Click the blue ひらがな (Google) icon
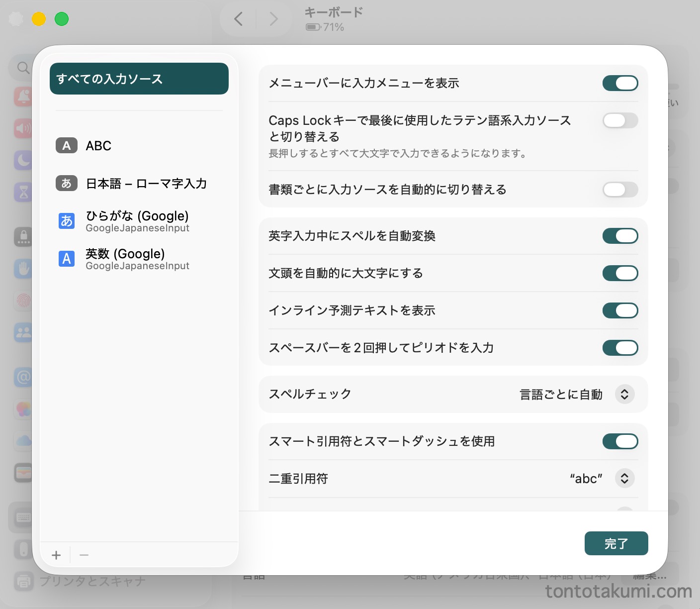The height and width of the screenshot is (609, 700). (67, 221)
